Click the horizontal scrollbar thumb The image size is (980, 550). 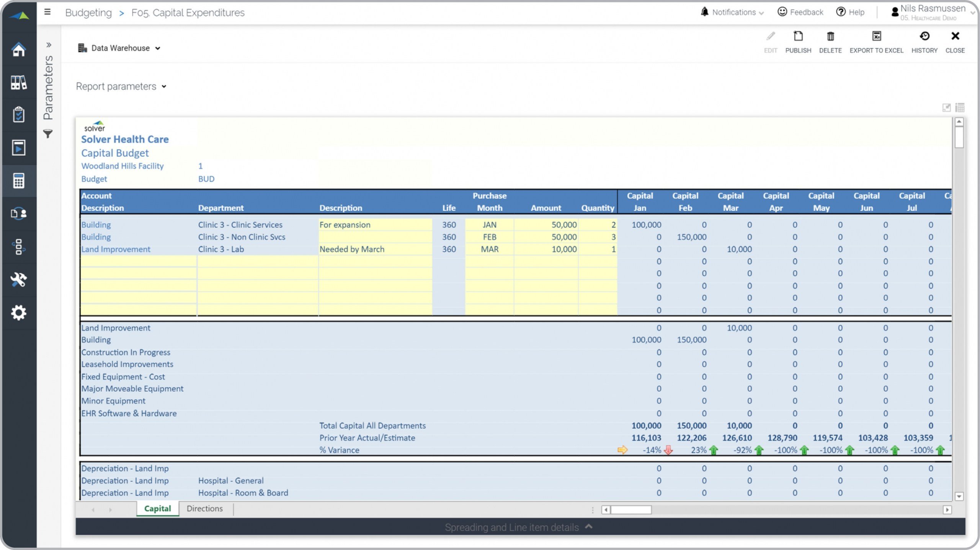pyautogui.click(x=630, y=510)
